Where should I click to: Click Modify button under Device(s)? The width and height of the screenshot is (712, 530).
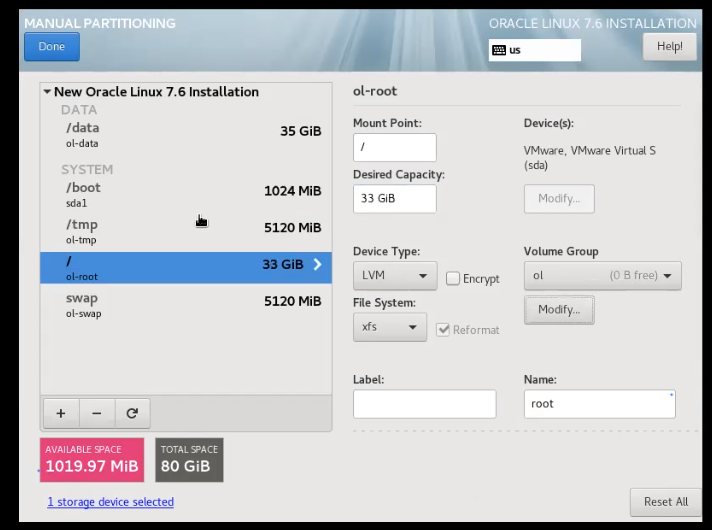tap(559, 198)
